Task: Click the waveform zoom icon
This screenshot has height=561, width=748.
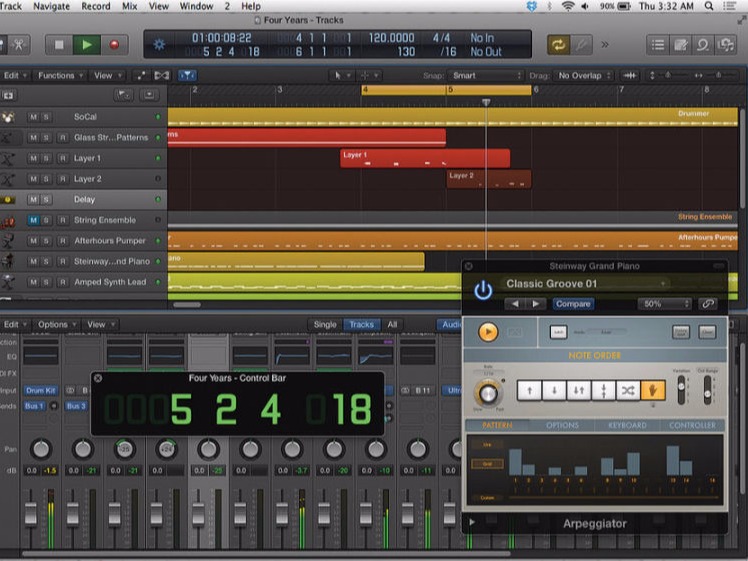Action: point(630,75)
